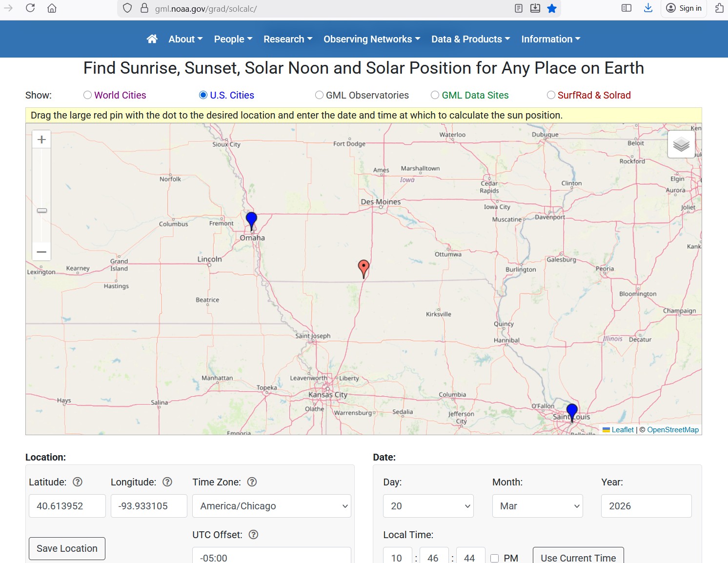The image size is (728, 563).
Task: Reload the page in browser
Action: [x=30, y=8]
